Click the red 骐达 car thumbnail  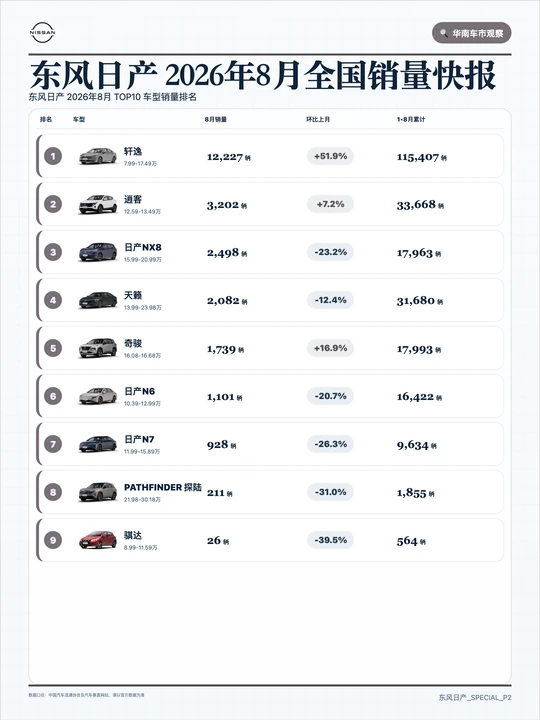98,540
